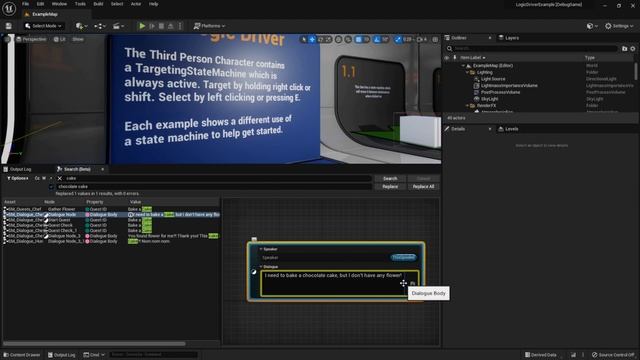Image resolution: width=640 pixels, height=360 pixels.
Task: Open the Tools menu
Action: tap(80, 4)
